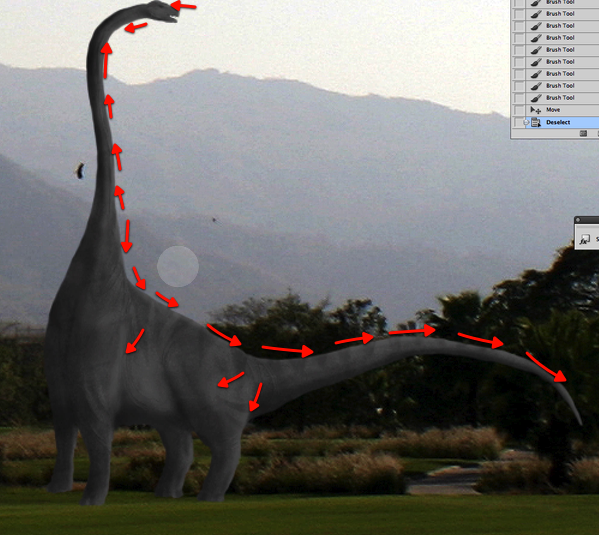Click the Move state's arrow icon

pyautogui.click(x=536, y=110)
